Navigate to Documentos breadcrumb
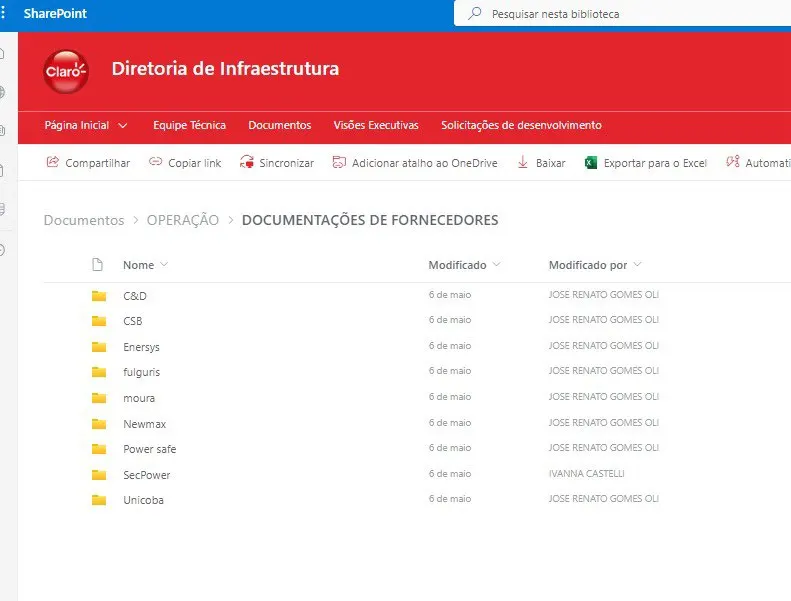 [x=84, y=220]
